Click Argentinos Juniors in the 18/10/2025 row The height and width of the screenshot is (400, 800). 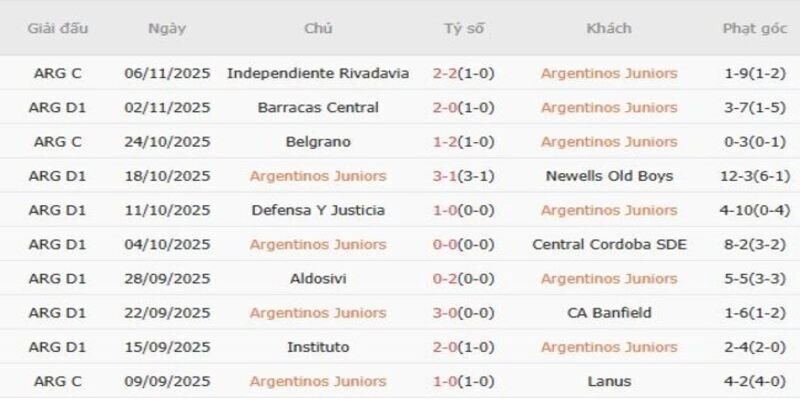318,176
